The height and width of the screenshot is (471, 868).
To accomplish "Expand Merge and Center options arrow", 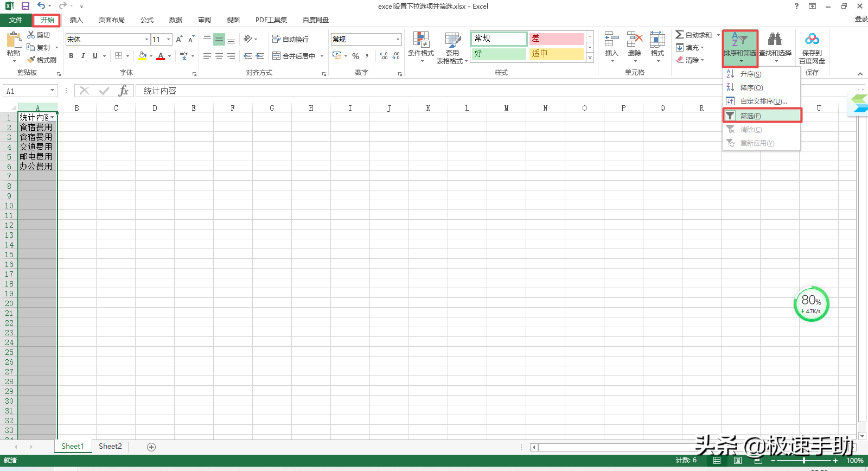I will (322, 56).
